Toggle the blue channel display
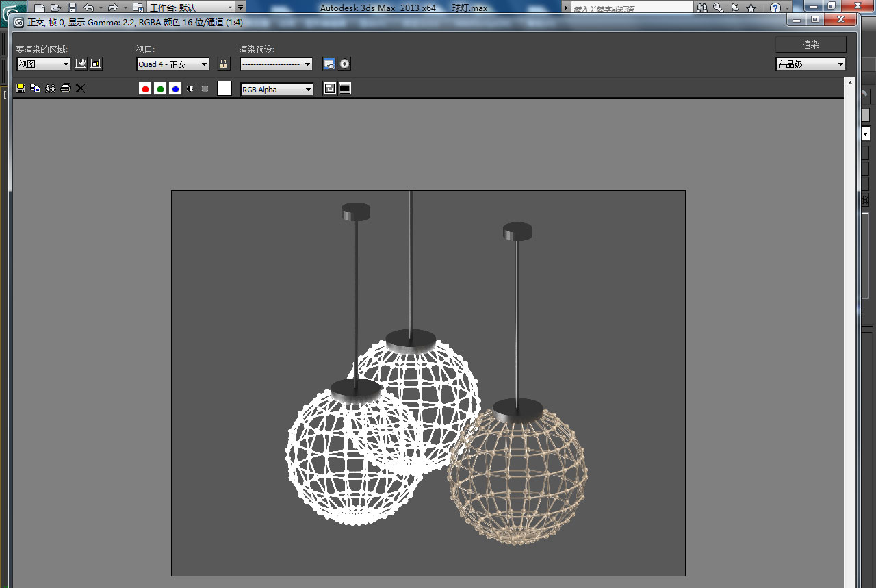 tap(175, 89)
